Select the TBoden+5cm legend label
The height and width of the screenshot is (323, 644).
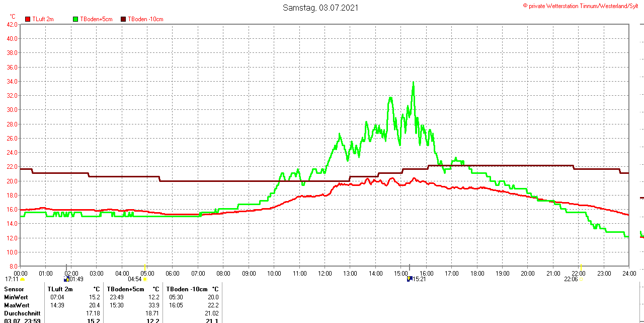(x=96, y=19)
